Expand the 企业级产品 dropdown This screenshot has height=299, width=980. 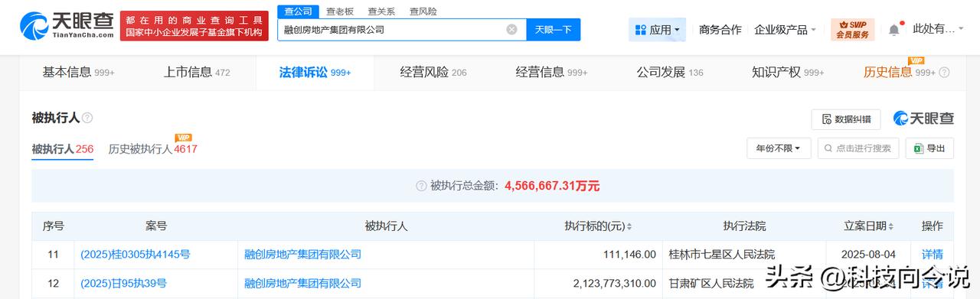coord(785,30)
